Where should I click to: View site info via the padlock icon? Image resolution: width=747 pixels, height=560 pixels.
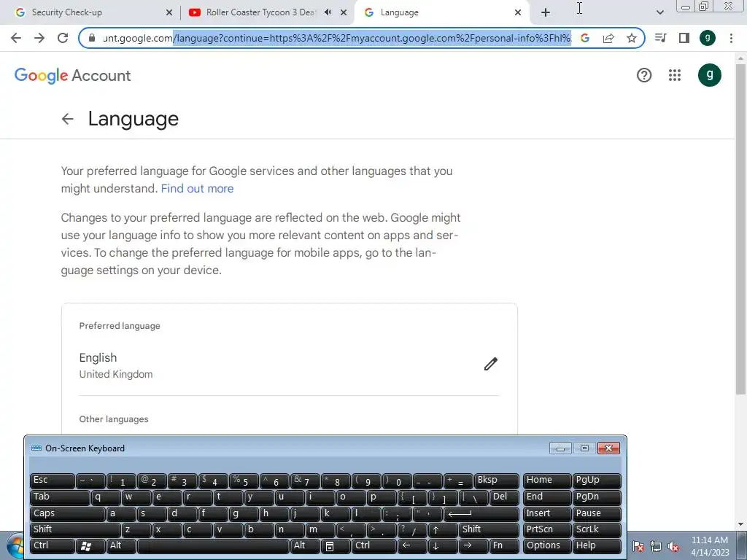(92, 38)
